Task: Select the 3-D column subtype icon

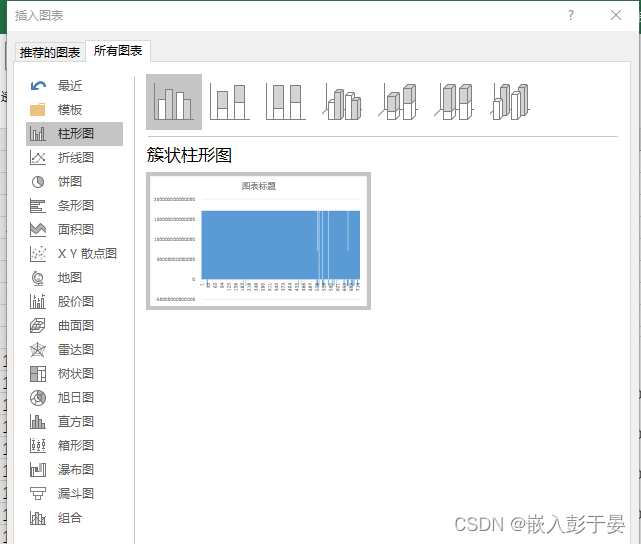Action: [510, 102]
